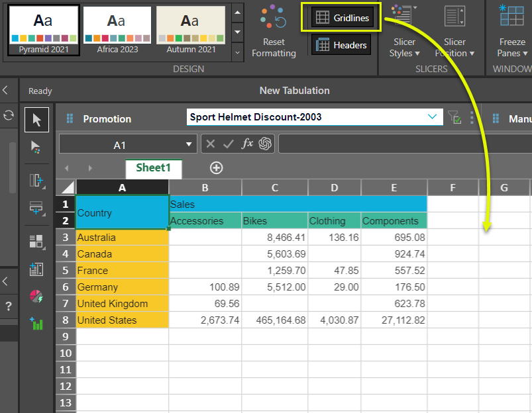Apply the Autumn 2021 design theme
Viewport: 532px width, 413px height.
190,30
